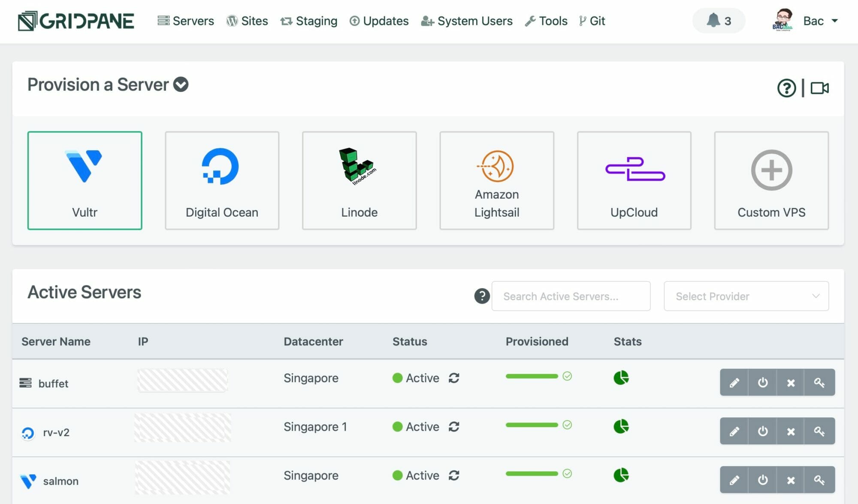
Task: Open the Updates menu
Action: pyautogui.click(x=379, y=21)
